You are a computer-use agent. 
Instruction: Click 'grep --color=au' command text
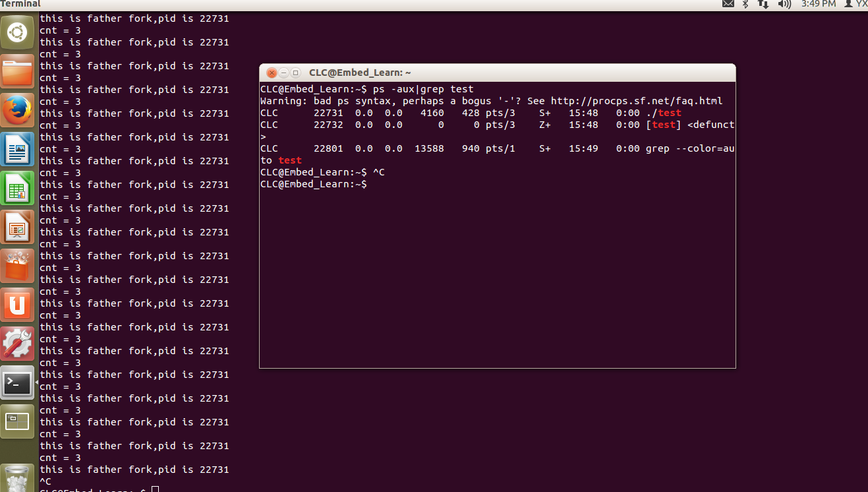tap(691, 148)
